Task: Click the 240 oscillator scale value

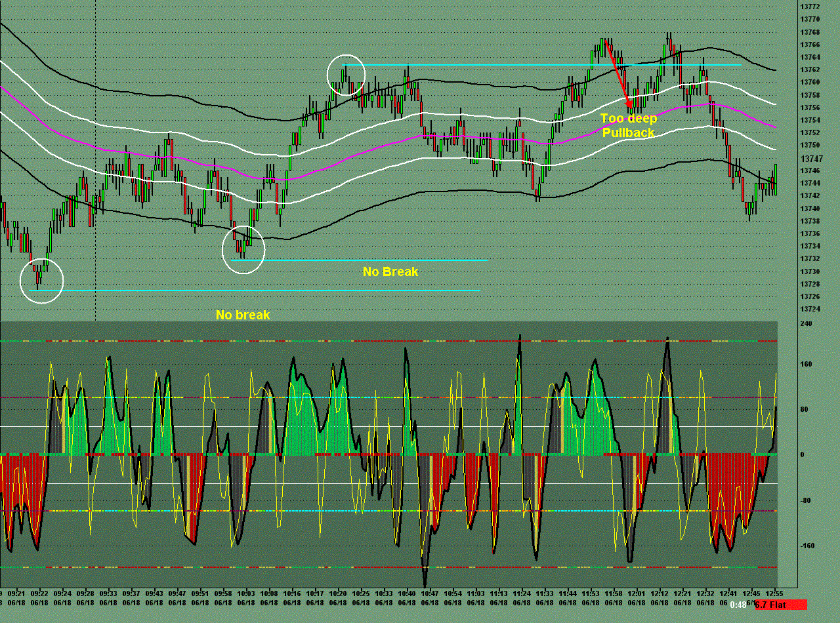Action: (806, 324)
